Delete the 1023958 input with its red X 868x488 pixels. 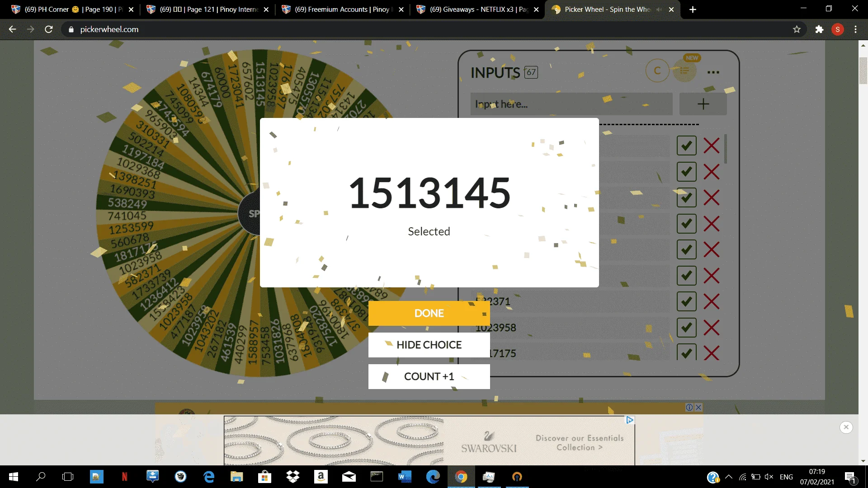click(712, 327)
